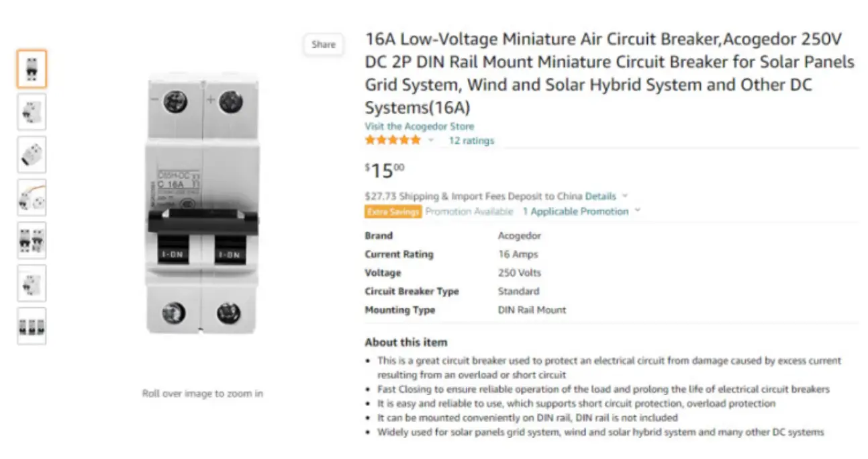
Task: View the third thumbnail of angled breaker
Action: point(32,155)
